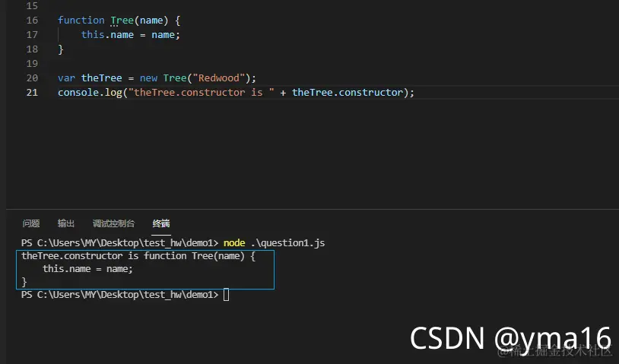
Task: Click "theTree.constructor is " string in code
Action: tap(202, 92)
